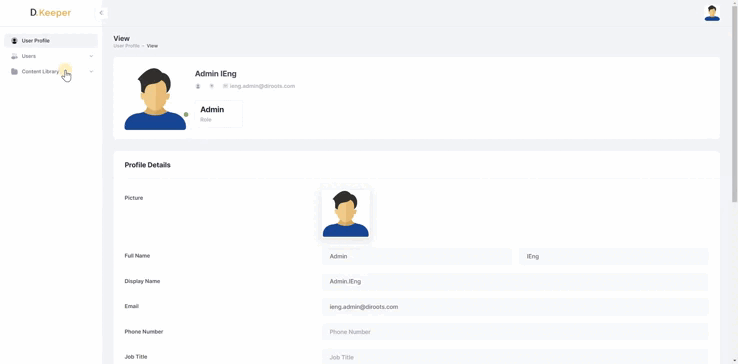The width and height of the screenshot is (738, 364).
Task: Click the first name field containing Admin
Action: point(417,257)
